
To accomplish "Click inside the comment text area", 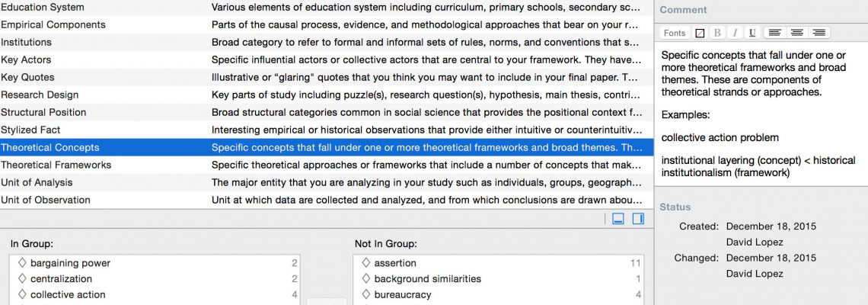I will (761, 114).
